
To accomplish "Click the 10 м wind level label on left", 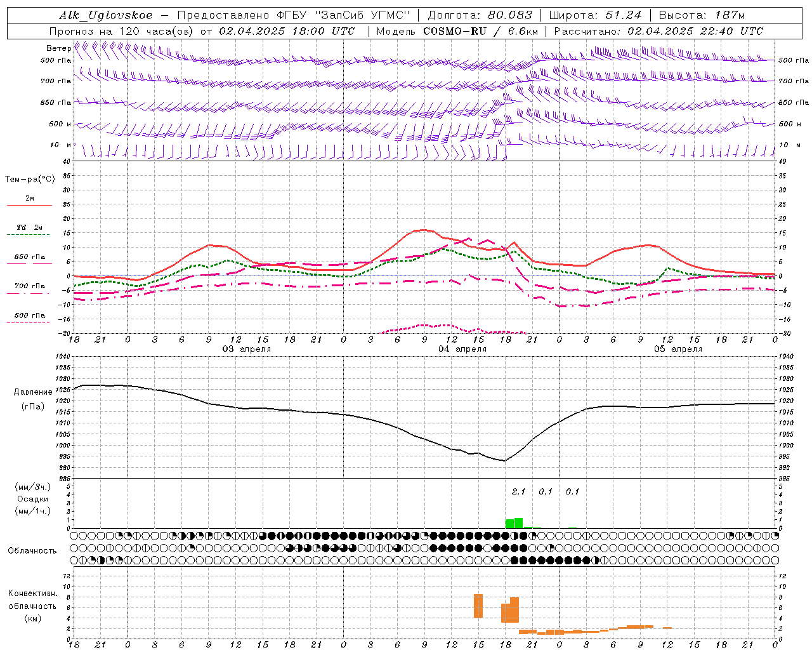I will point(61,145).
